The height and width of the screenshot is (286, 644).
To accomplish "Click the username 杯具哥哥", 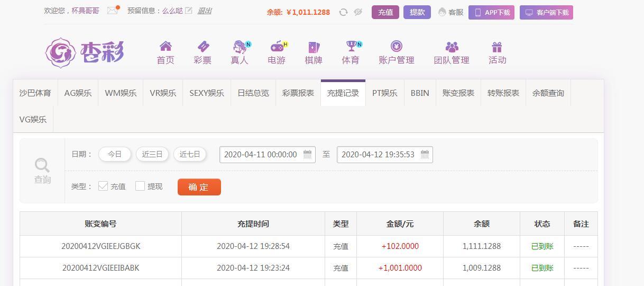I will 86,11.
